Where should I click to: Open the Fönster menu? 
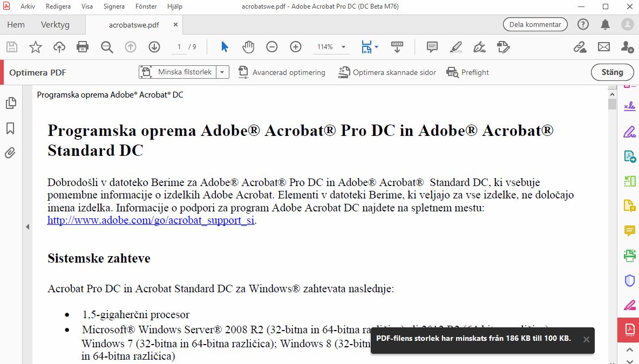(x=146, y=6)
